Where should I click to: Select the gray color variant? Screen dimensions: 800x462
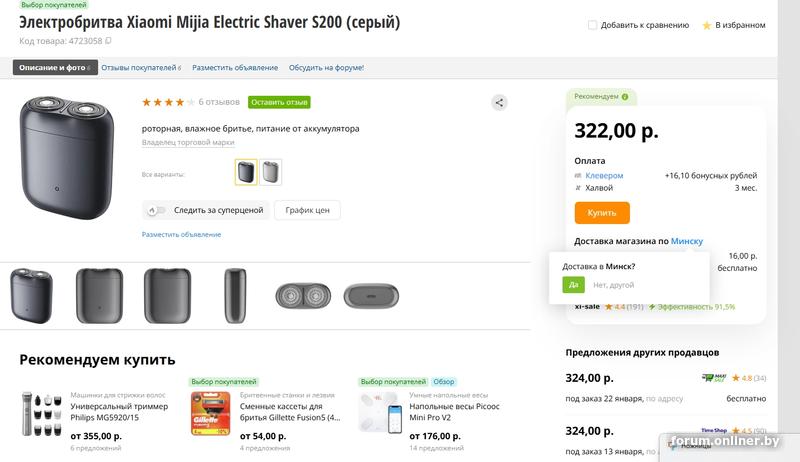246,172
